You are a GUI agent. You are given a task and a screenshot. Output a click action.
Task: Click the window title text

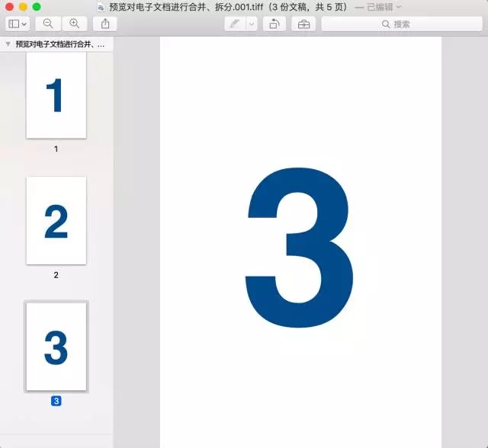(228, 7)
